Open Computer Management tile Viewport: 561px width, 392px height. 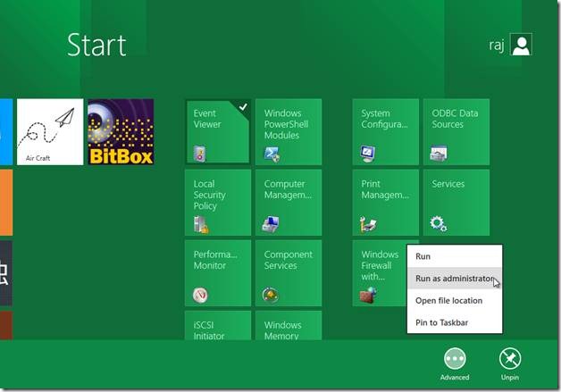pyautogui.click(x=288, y=202)
